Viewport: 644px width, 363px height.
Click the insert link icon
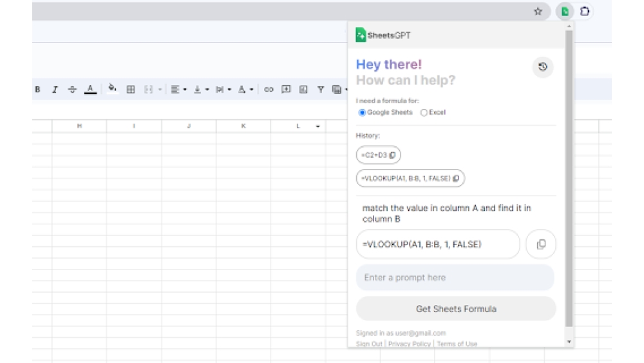(269, 89)
